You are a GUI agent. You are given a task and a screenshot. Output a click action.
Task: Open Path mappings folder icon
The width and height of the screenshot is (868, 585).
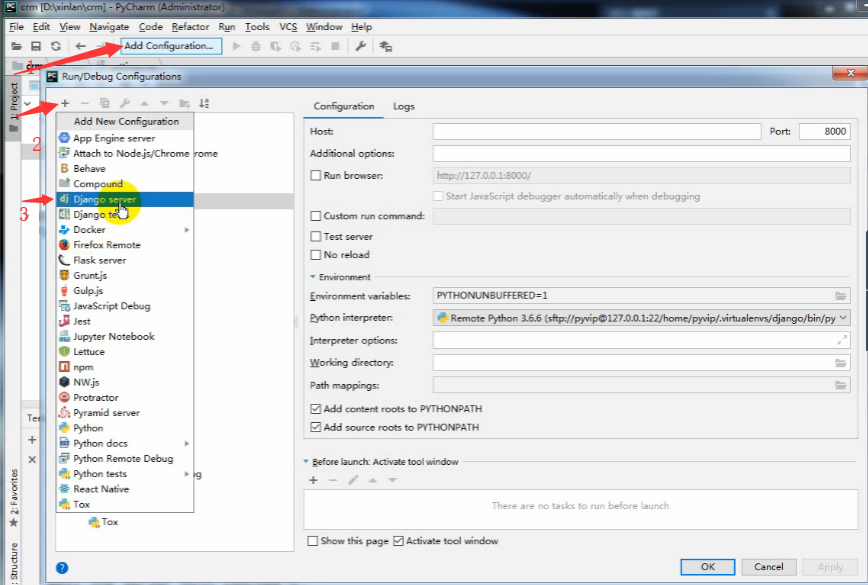coord(840,385)
